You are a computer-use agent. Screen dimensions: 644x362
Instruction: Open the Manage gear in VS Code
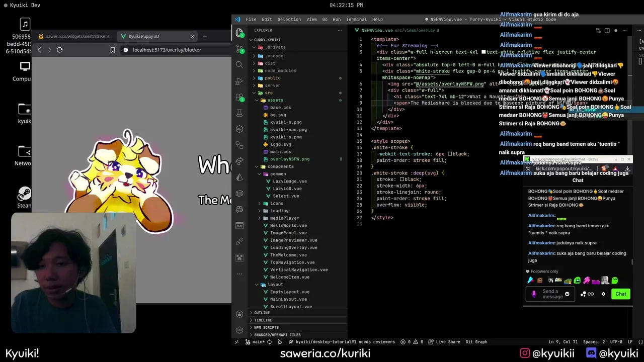(x=239, y=330)
